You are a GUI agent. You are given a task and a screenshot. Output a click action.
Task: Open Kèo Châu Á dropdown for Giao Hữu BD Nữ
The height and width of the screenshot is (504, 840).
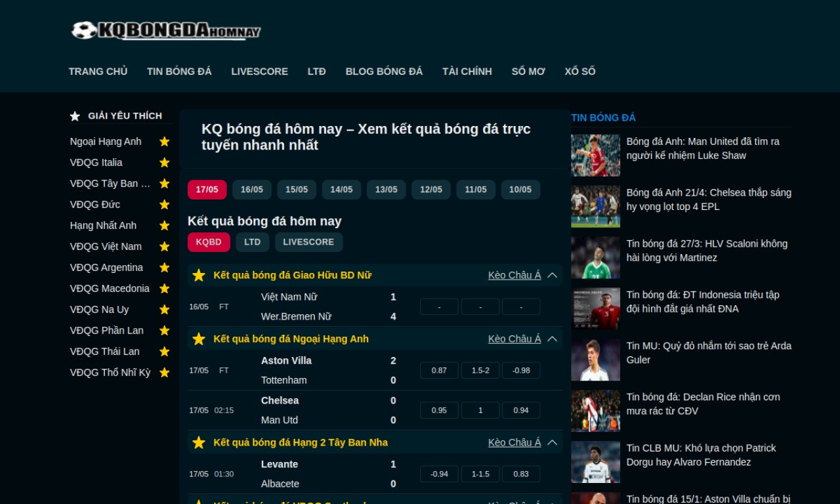tap(514, 275)
